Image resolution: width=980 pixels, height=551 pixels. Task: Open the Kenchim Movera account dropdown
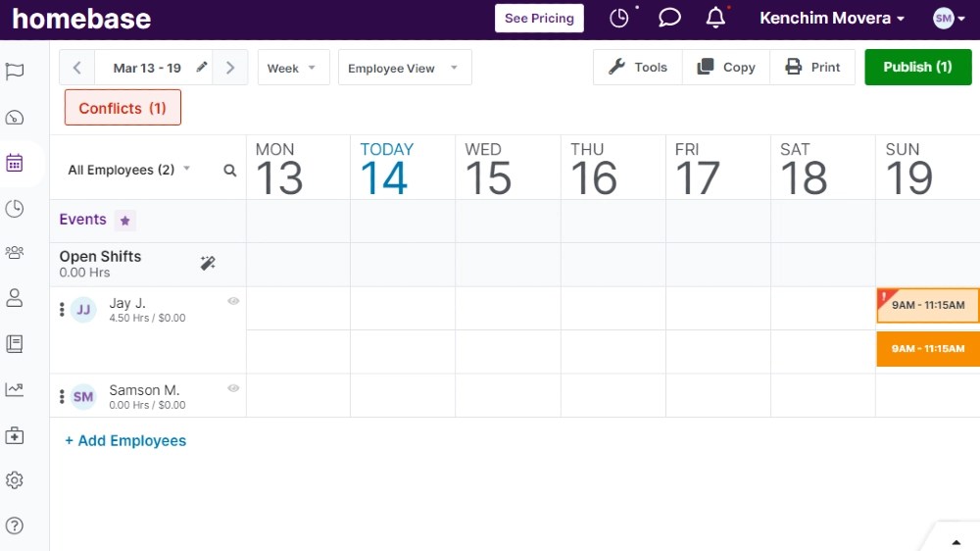pyautogui.click(x=832, y=18)
